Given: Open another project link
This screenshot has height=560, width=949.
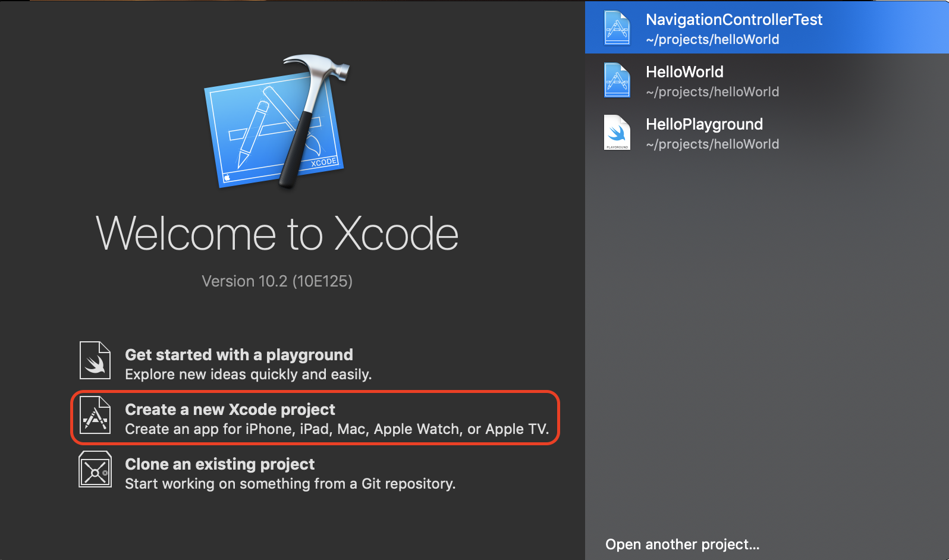Looking at the screenshot, I should click(682, 545).
